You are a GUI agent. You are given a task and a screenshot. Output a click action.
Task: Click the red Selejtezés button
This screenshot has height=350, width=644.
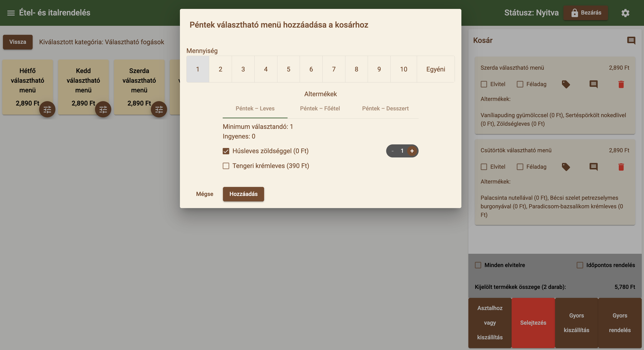(533, 323)
